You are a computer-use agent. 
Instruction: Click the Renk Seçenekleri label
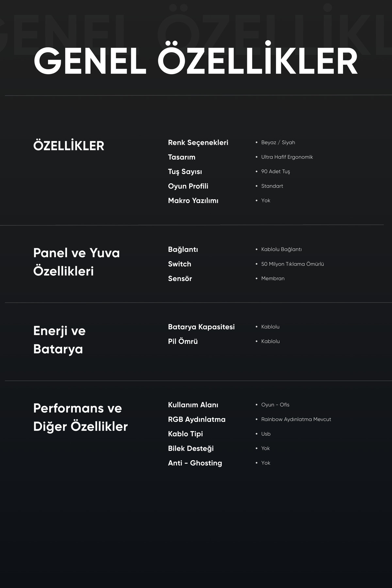[198, 143]
